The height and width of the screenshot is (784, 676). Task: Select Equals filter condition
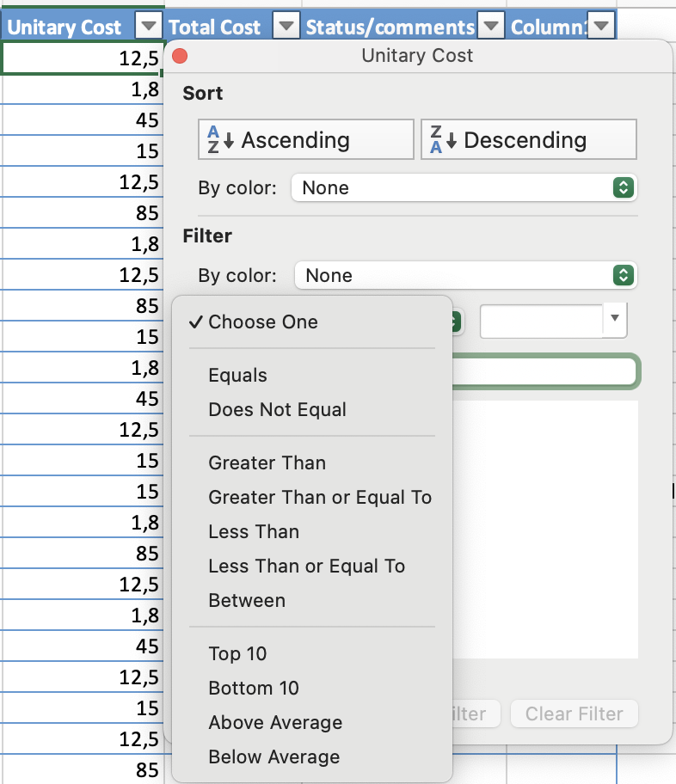[237, 375]
